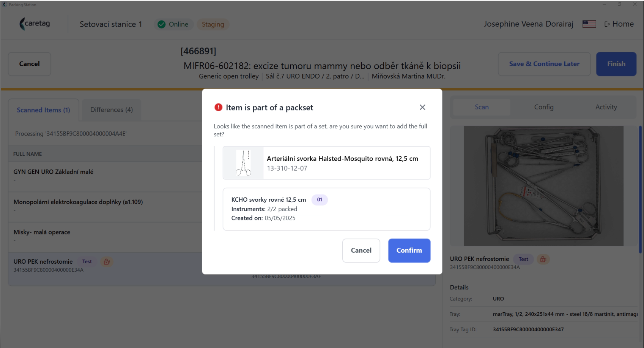Click the Home exit icon

click(607, 24)
